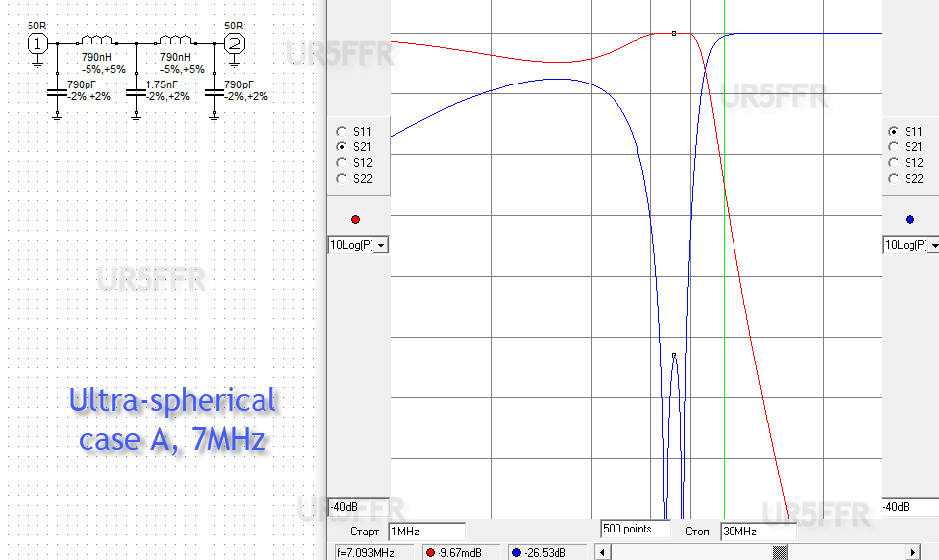Select port 1 symbol in the schematic
Screen dimensions: 939x560
(37, 43)
